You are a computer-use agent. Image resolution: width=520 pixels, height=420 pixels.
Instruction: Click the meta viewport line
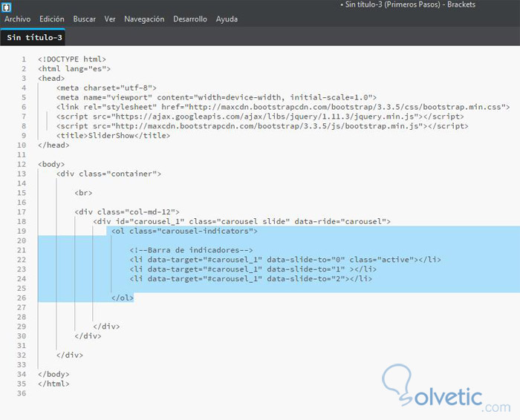pyautogui.click(x=217, y=97)
